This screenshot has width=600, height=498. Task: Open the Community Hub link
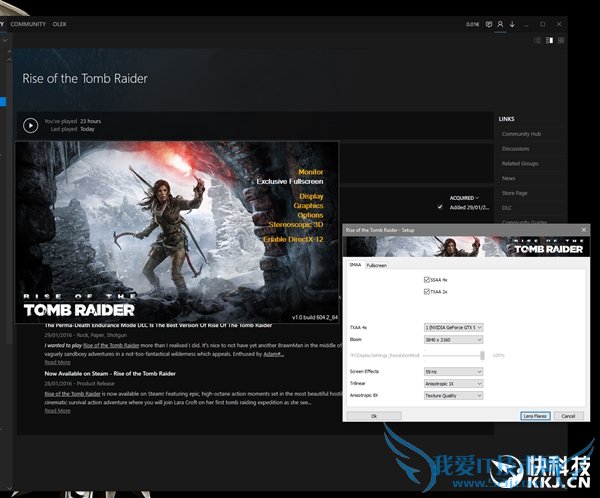(x=521, y=134)
